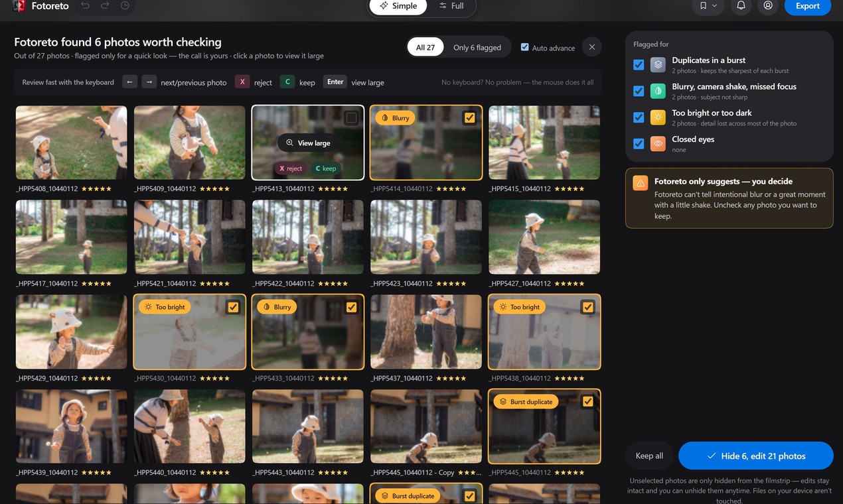Uncheck Duplicates in a burst
843x504 pixels.
[639, 64]
